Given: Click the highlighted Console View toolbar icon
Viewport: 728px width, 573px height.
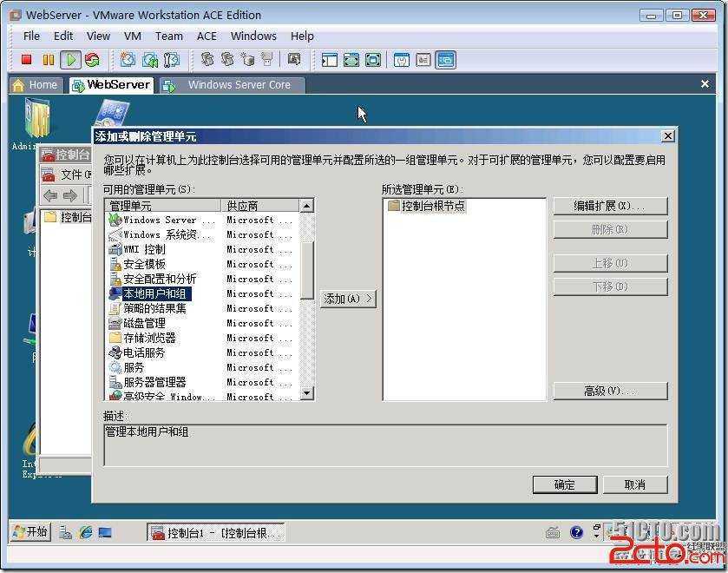Looking at the screenshot, I should 446,60.
